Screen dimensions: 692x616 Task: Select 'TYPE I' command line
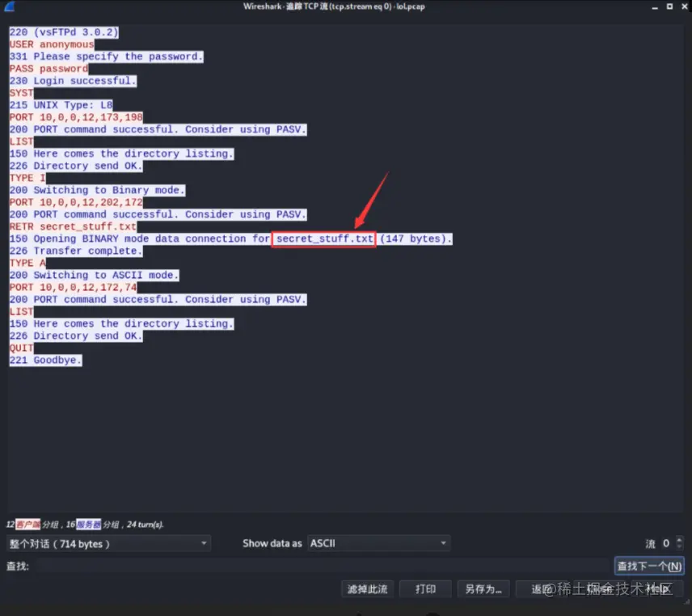coord(27,178)
